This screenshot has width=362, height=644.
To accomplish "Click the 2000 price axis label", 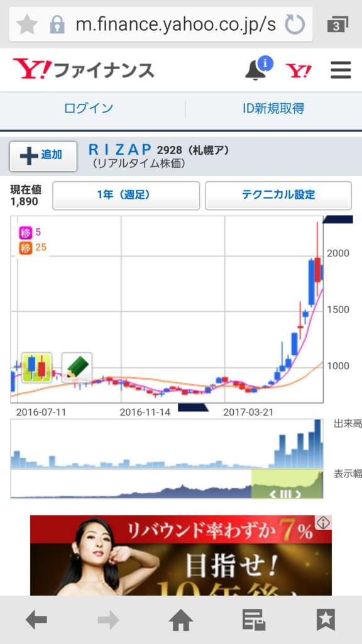I will (338, 253).
